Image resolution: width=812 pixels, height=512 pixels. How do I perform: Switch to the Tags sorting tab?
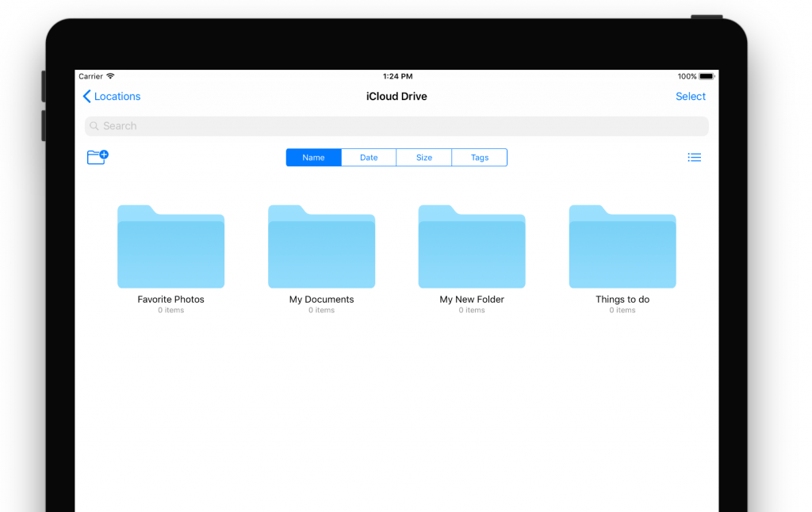tap(479, 157)
